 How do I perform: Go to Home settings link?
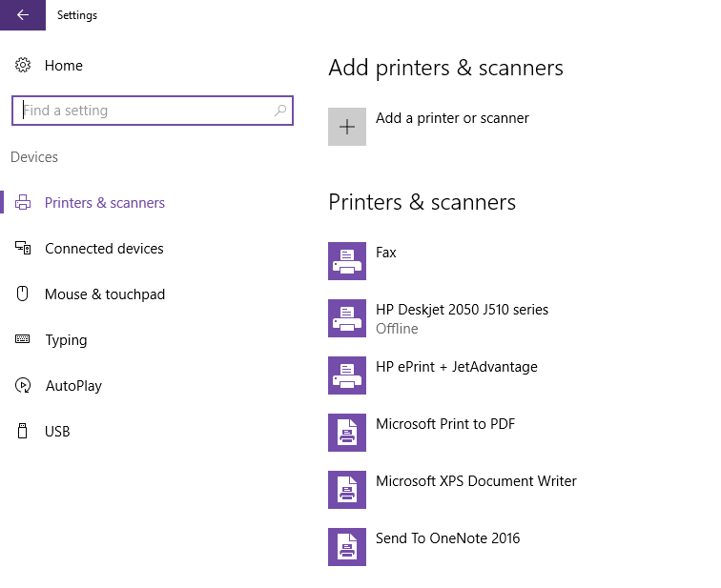(63, 66)
